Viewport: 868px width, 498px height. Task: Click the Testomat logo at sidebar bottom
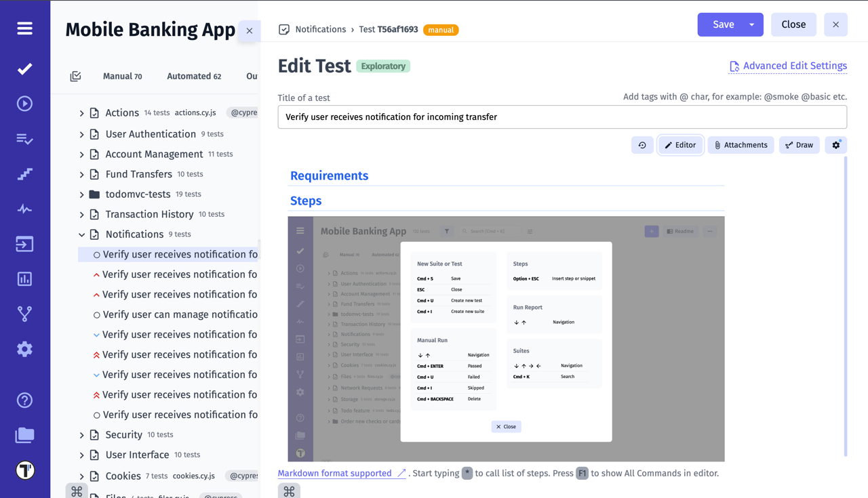pos(24,470)
